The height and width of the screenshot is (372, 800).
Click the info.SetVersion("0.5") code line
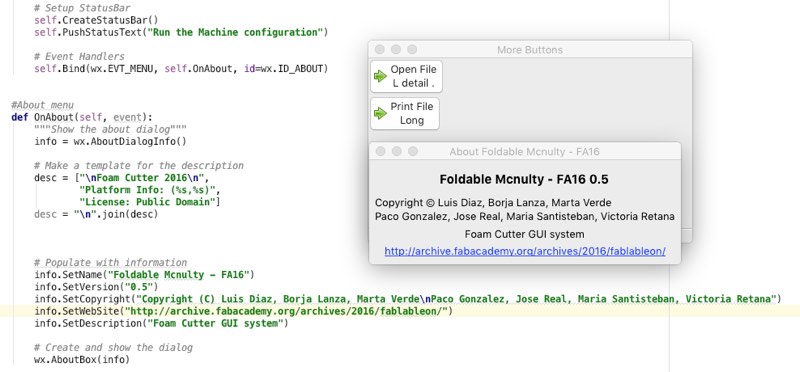click(96, 287)
